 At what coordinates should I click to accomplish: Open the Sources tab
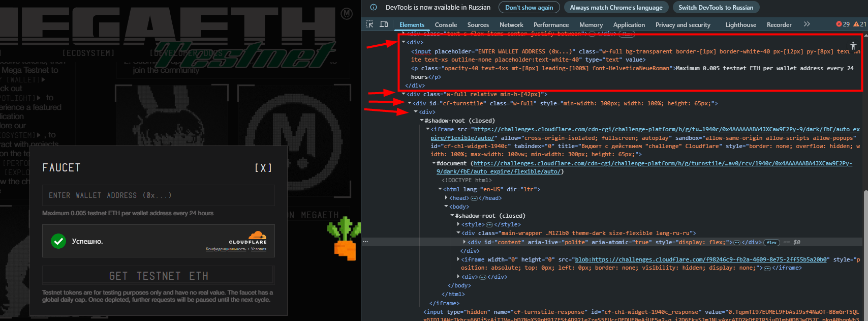pyautogui.click(x=478, y=24)
